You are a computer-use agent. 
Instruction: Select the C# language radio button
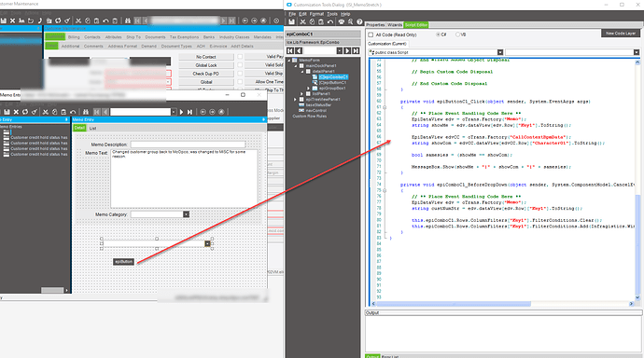438,34
